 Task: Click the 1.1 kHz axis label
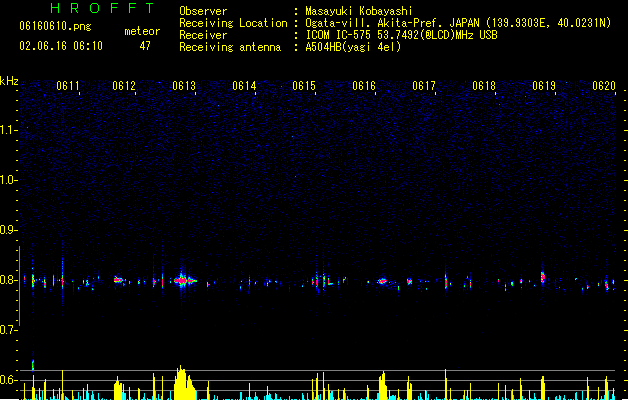click(x=8, y=130)
